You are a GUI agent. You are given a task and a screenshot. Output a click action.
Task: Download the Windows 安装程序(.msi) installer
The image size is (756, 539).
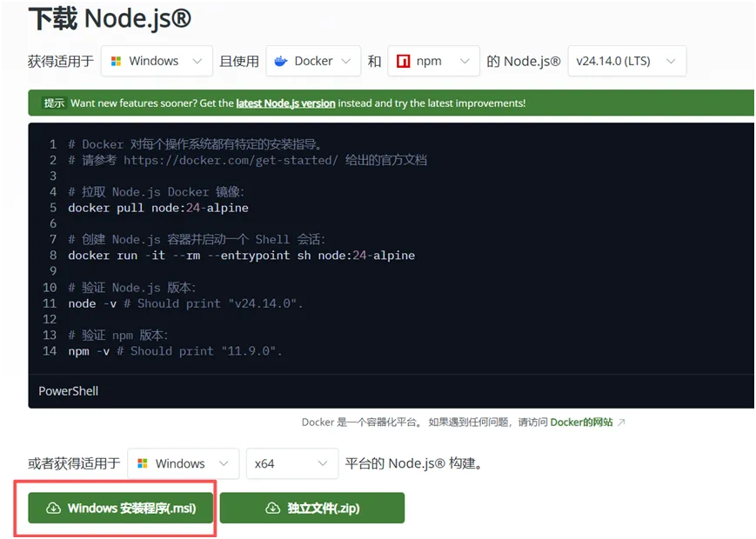point(121,508)
